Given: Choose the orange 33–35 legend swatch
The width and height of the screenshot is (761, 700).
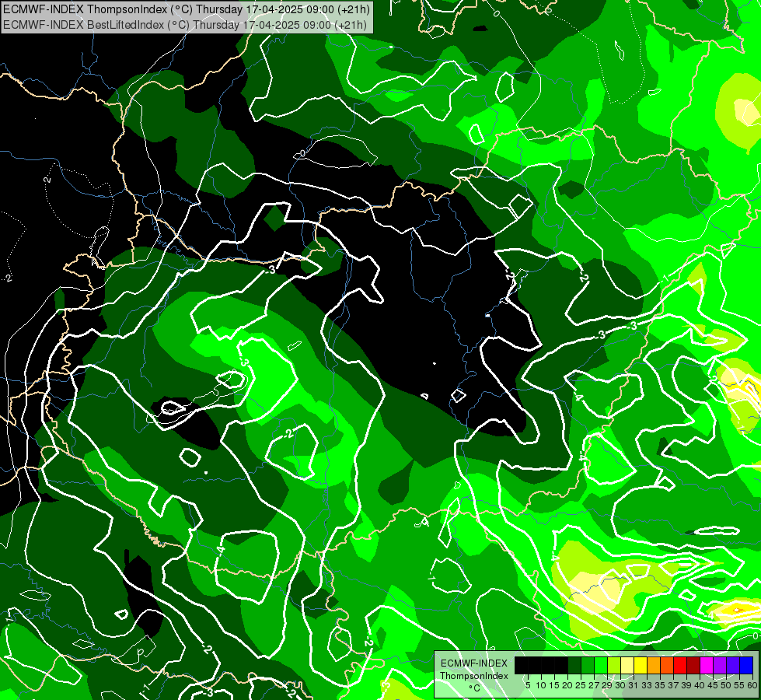Looking at the screenshot, I should pos(654,665).
